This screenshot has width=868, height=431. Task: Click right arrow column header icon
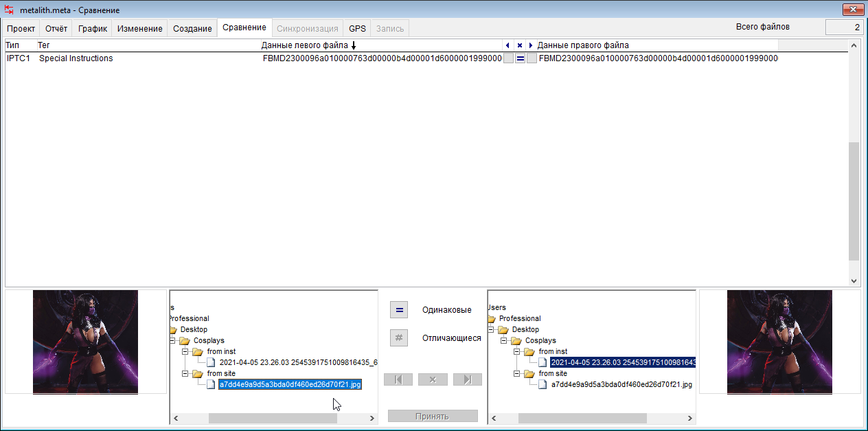(x=530, y=45)
